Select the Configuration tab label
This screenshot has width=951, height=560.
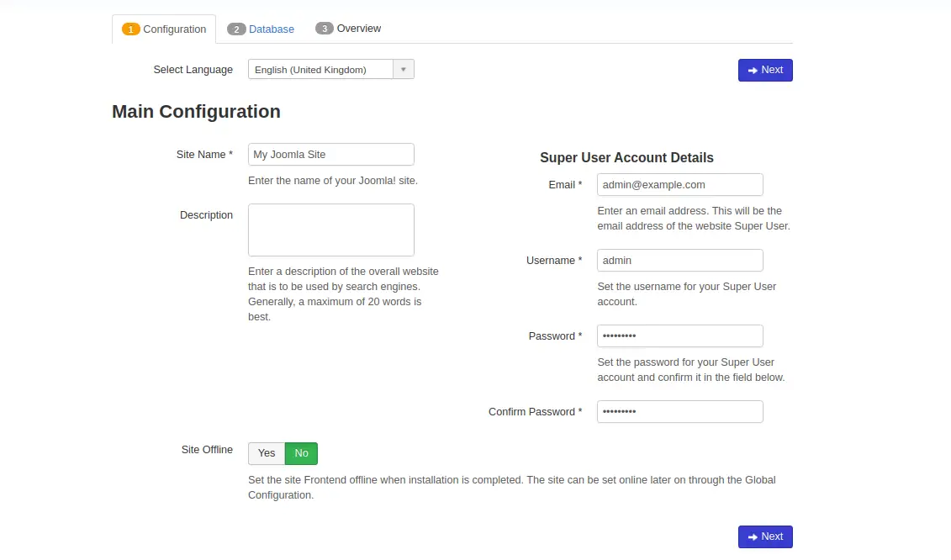pyautogui.click(x=174, y=29)
